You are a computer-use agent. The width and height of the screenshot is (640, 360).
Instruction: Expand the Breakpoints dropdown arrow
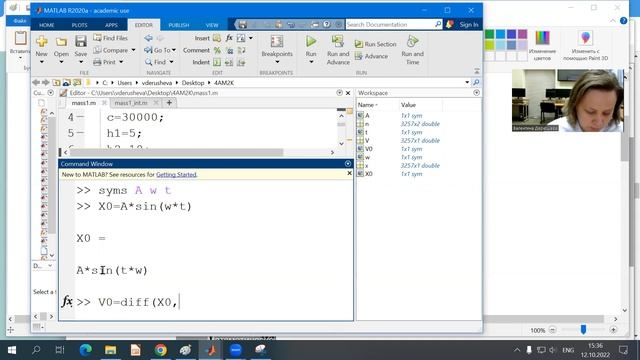[277, 62]
